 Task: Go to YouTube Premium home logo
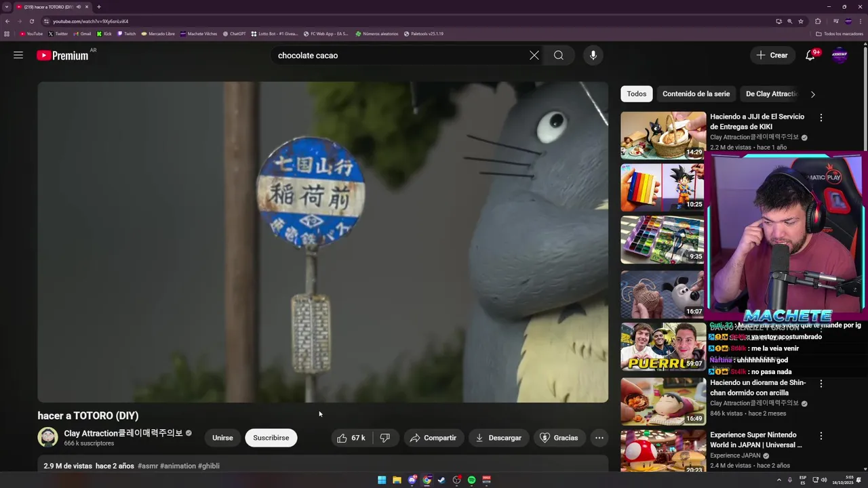pyautogui.click(x=62, y=56)
